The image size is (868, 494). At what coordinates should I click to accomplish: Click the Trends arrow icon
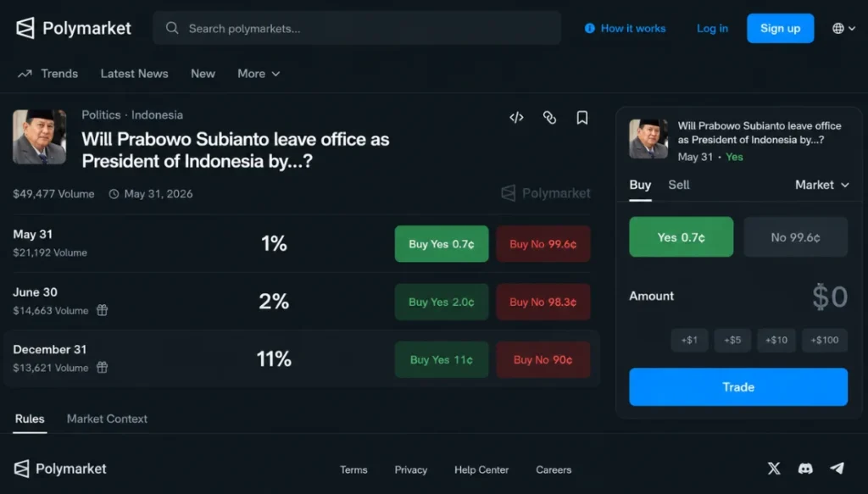pyautogui.click(x=25, y=74)
